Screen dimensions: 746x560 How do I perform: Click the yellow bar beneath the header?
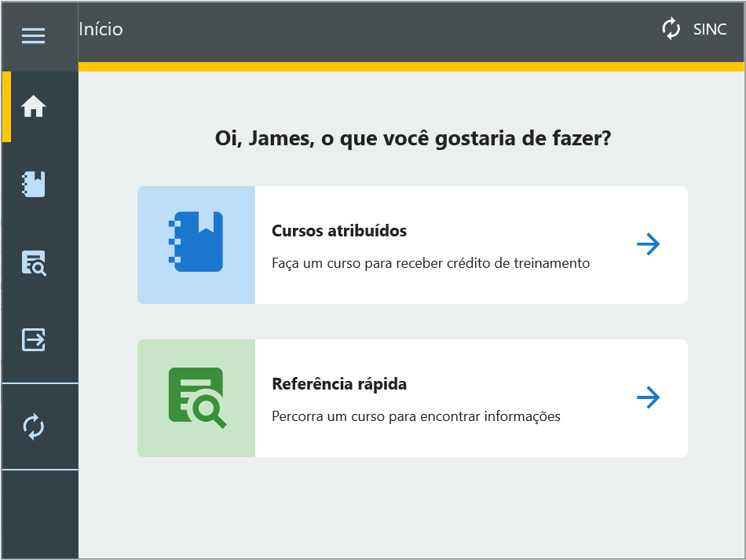pyautogui.click(x=411, y=67)
